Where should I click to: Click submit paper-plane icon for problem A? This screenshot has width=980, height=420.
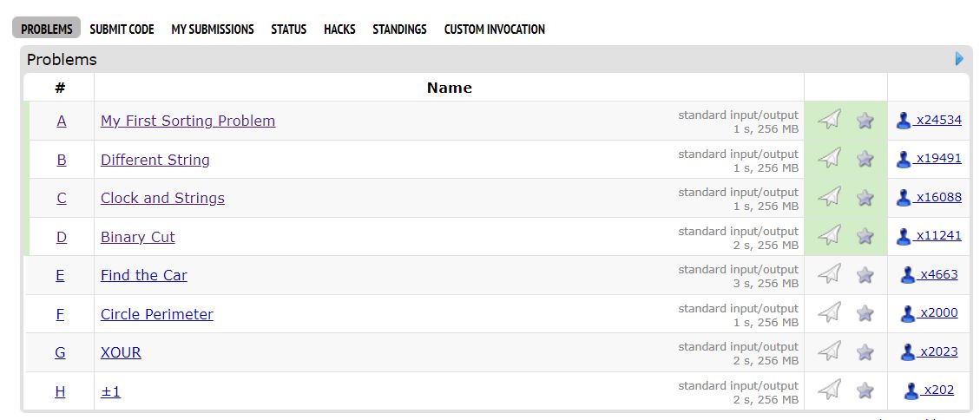click(830, 121)
